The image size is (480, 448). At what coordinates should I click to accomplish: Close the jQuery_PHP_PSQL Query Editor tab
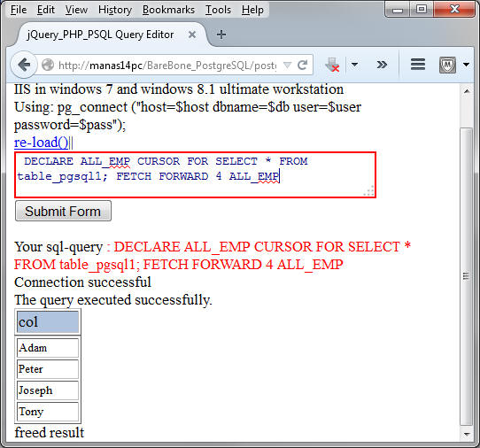192,35
